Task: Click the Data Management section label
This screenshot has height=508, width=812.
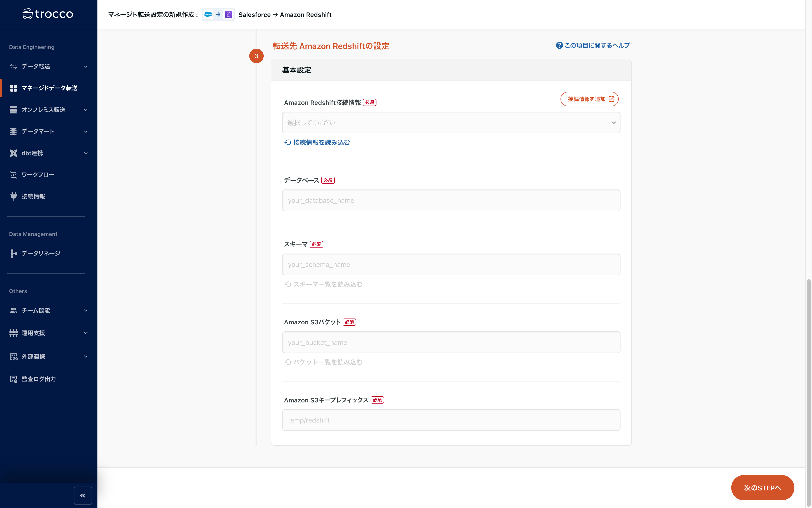Action: pos(33,234)
